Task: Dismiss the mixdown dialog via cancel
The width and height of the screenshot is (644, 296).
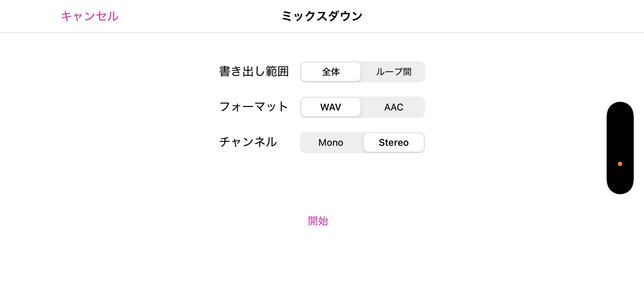Action: [90, 16]
